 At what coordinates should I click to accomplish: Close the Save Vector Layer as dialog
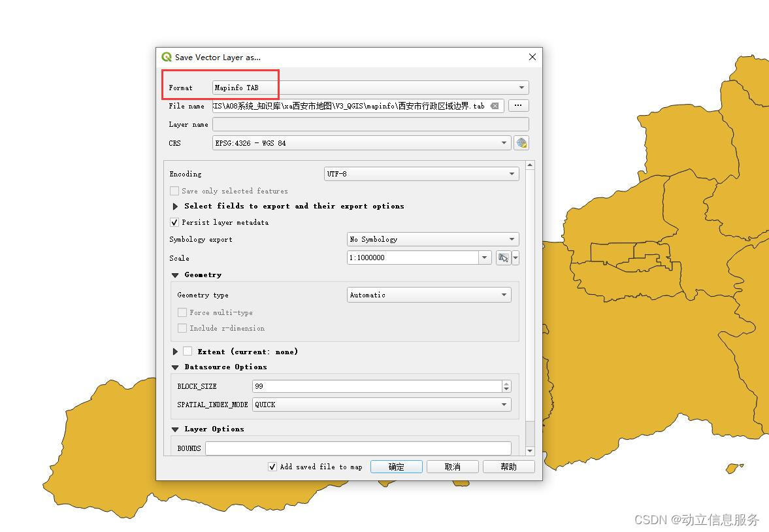pos(532,57)
